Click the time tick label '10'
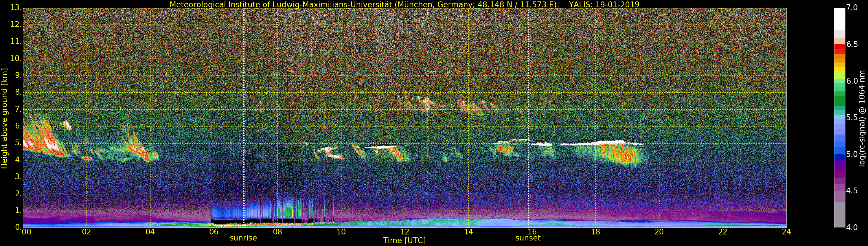 341,232
